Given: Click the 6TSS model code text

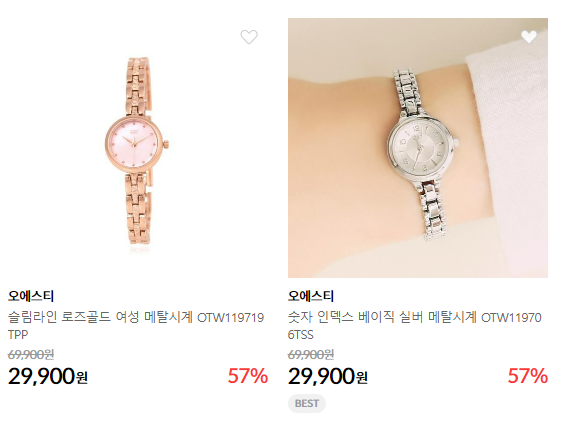Looking at the screenshot, I should click(301, 335).
